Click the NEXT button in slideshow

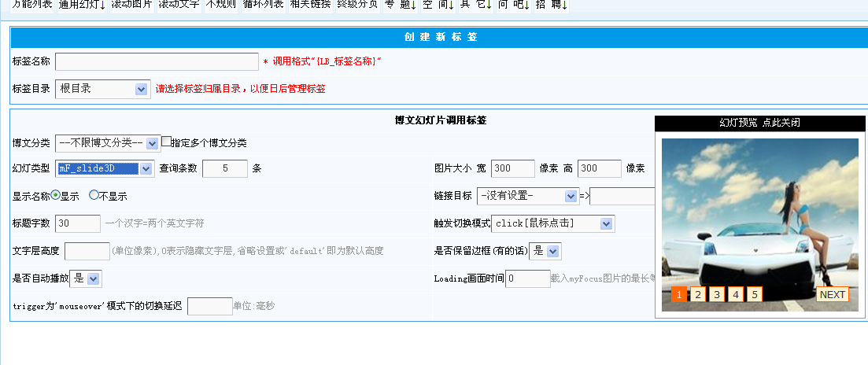832,294
